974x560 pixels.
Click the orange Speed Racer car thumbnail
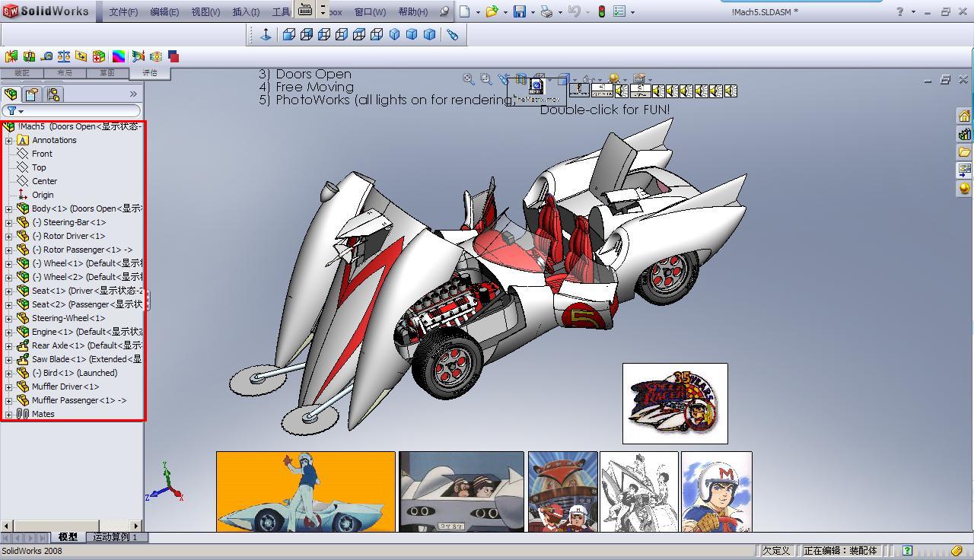[306, 492]
